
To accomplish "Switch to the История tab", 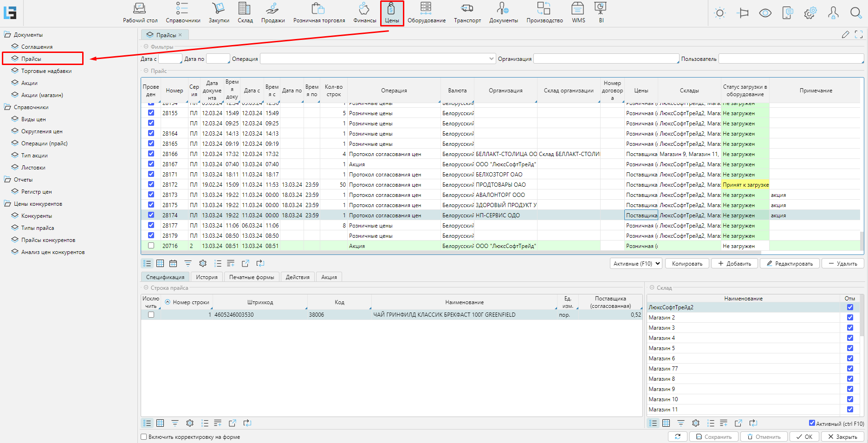I will [x=207, y=277].
